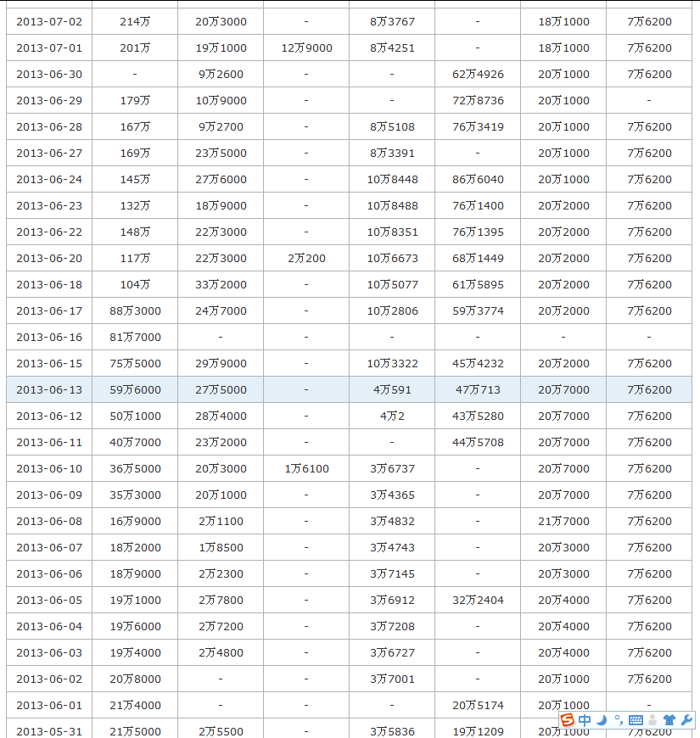Select the 21万7000 cell
The height and width of the screenshot is (738, 700).
(563, 522)
